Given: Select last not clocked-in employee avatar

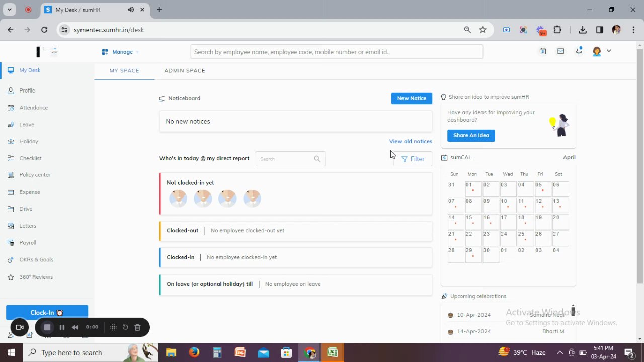Looking at the screenshot, I should (252, 198).
